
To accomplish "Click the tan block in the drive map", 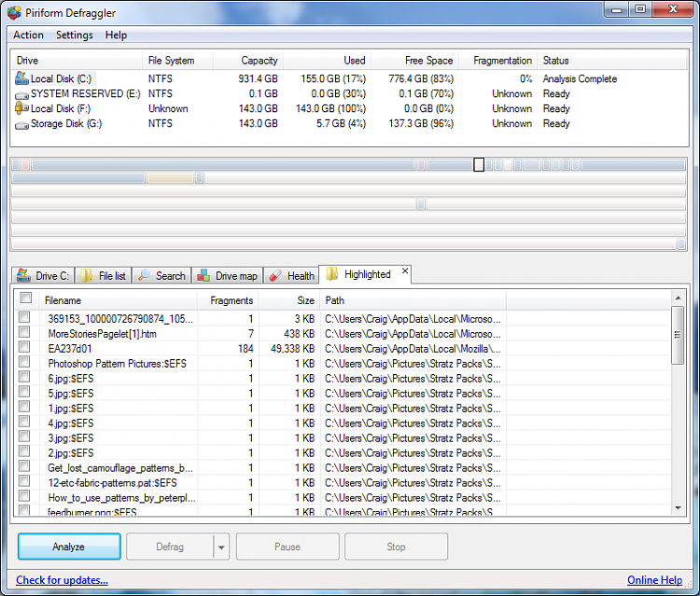I will tap(170, 178).
